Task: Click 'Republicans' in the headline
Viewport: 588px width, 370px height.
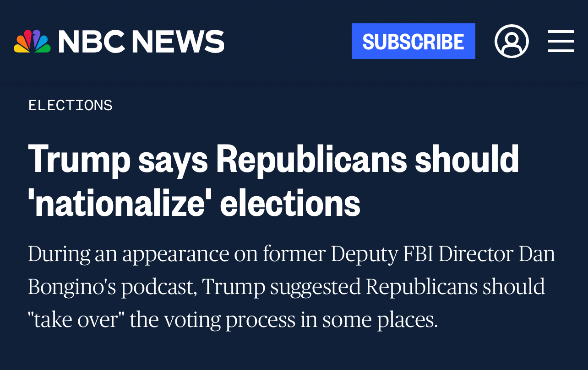Action: [311, 159]
